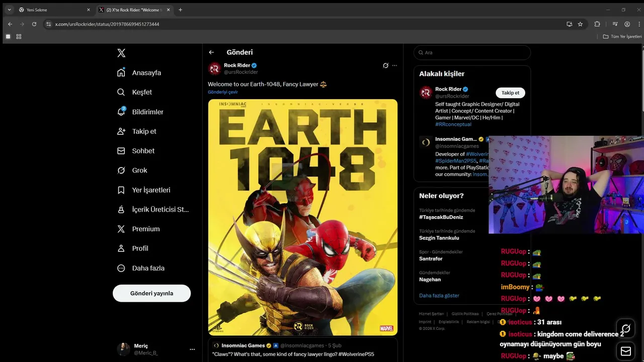Image resolution: width=644 pixels, height=362 pixels.
Task: Expand Daha fazla menu
Action: [x=141, y=268]
